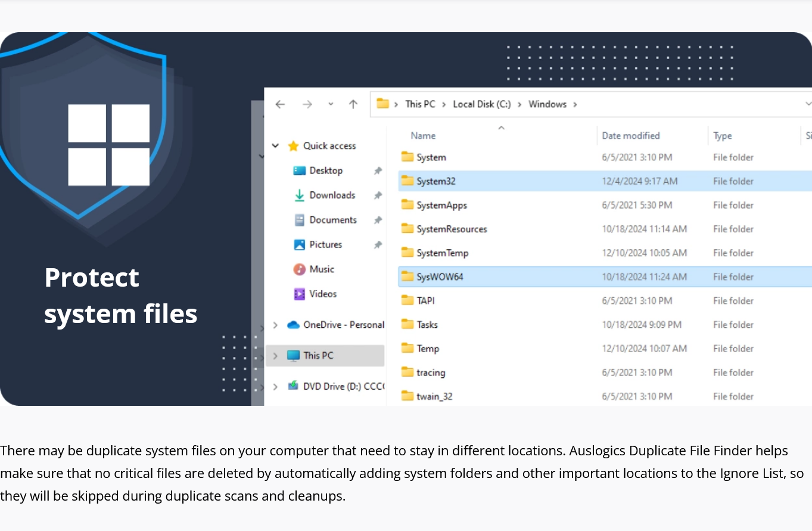The image size is (812, 531).
Task: Select the DVD Drive (D:) icon
Action: 293,386
